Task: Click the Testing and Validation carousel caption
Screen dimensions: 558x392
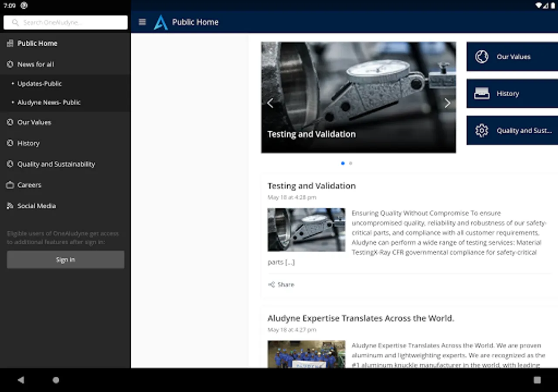Action: pyautogui.click(x=312, y=134)
